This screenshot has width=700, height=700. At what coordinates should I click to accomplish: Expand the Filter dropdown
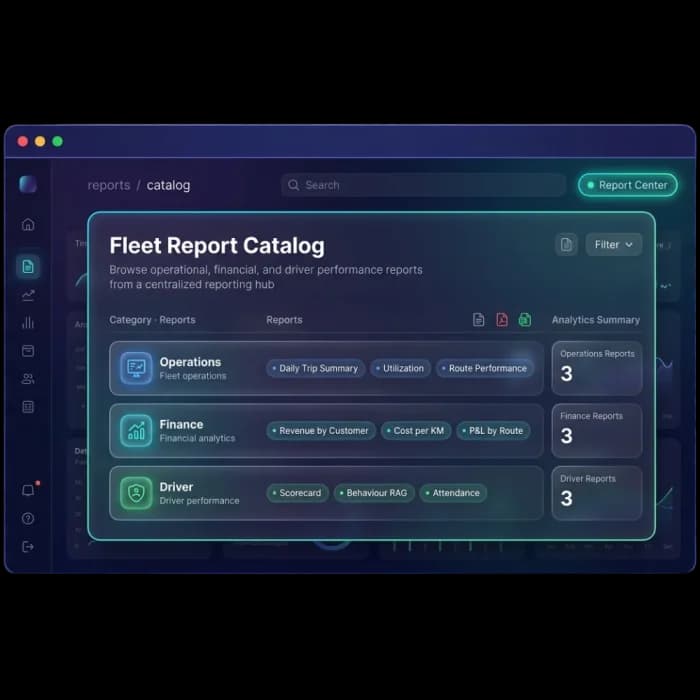(613, 245)
